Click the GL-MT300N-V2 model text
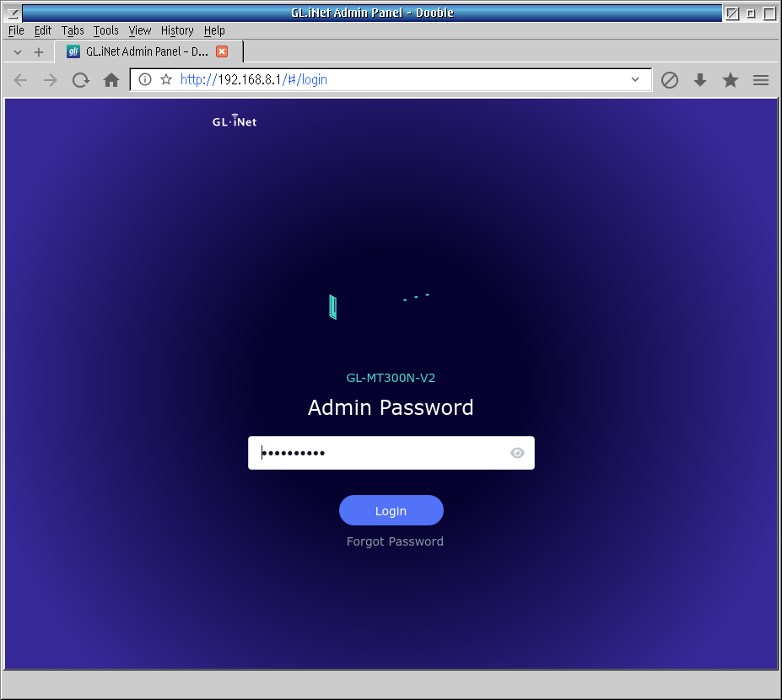The image size is (782, 700). click(391, 378)
